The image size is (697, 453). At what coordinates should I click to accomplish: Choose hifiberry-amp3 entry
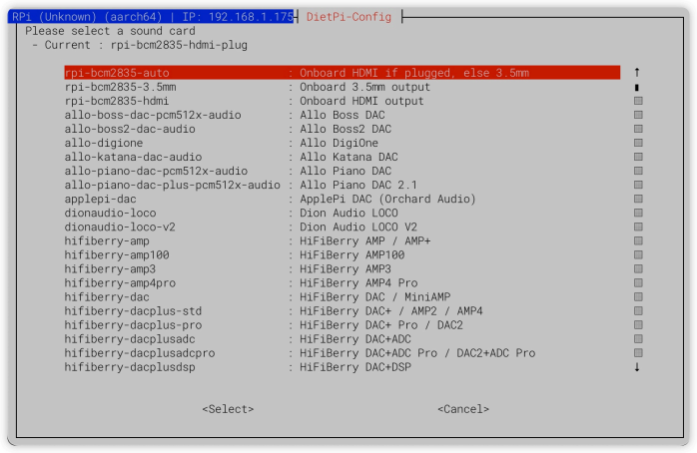click(x=342, y=269)
